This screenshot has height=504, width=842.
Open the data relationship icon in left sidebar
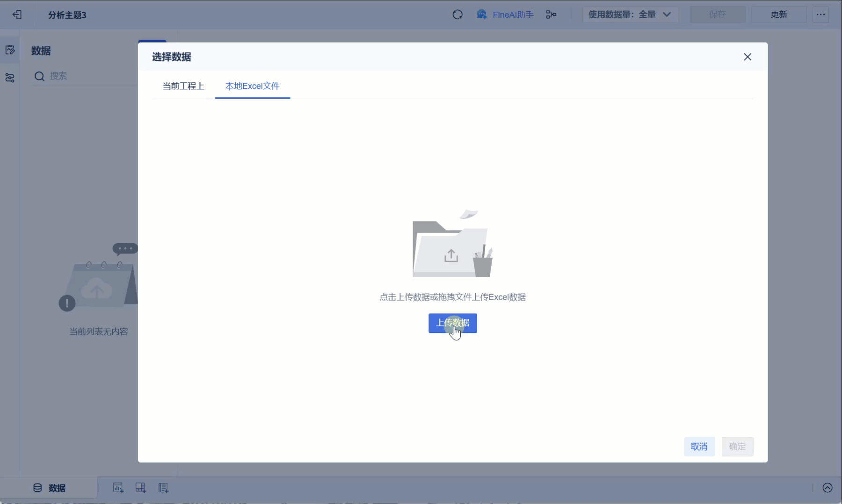(10, 78)
